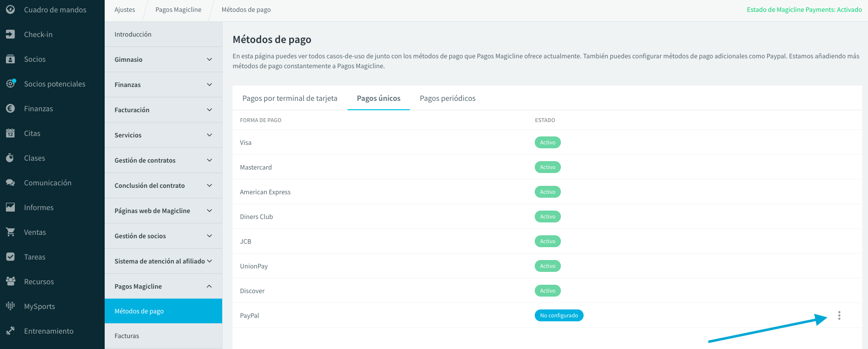Expand the Servicios settings section
Screen dimensions: 868x349
[x=163, y=135]
